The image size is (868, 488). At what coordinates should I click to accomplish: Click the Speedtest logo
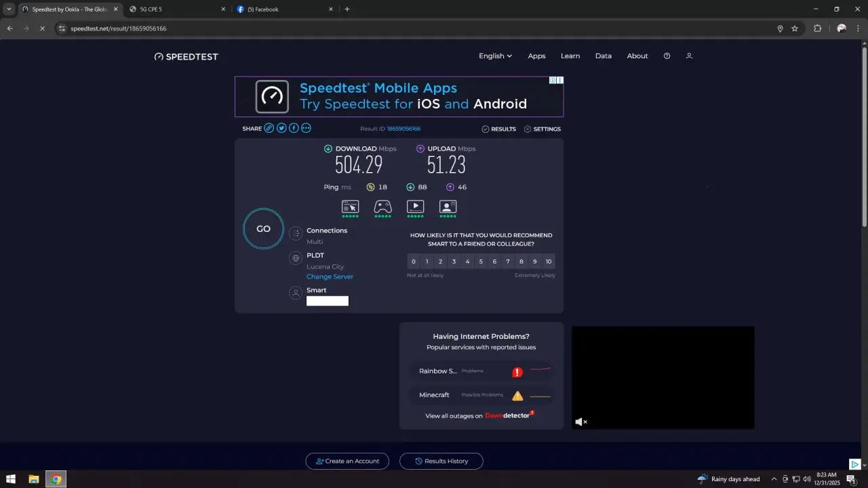(x=186, y=57)
